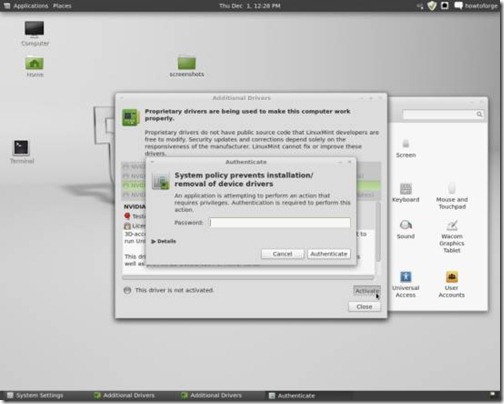
Task: Click the Authenticate button
Action: (329, 254)
